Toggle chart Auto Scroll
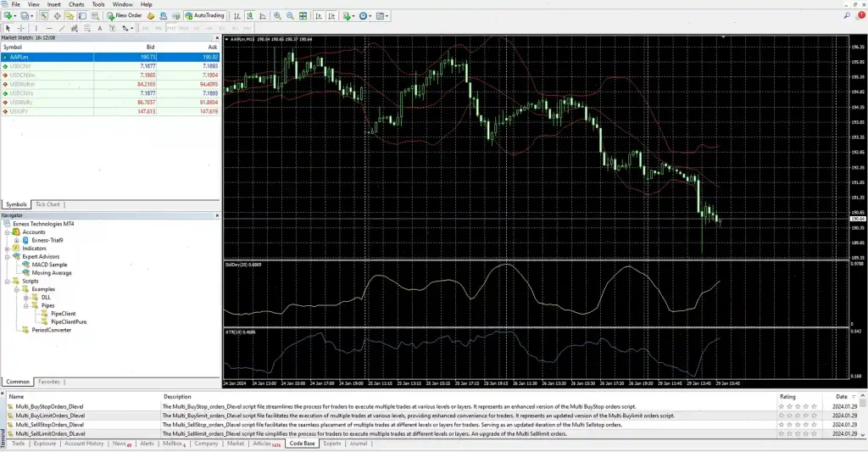 click(319, 15)
